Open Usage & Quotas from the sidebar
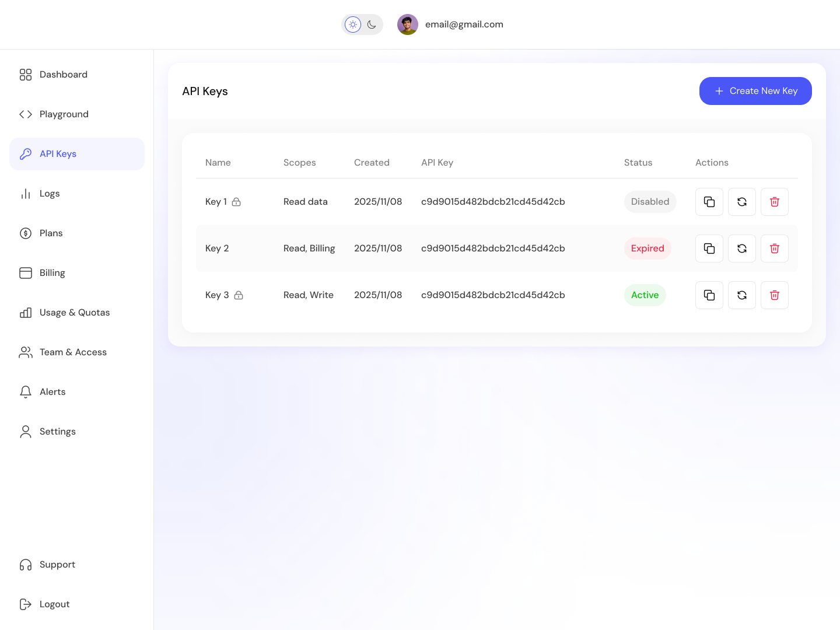This screenshot has width=840, height=630. 74,312
